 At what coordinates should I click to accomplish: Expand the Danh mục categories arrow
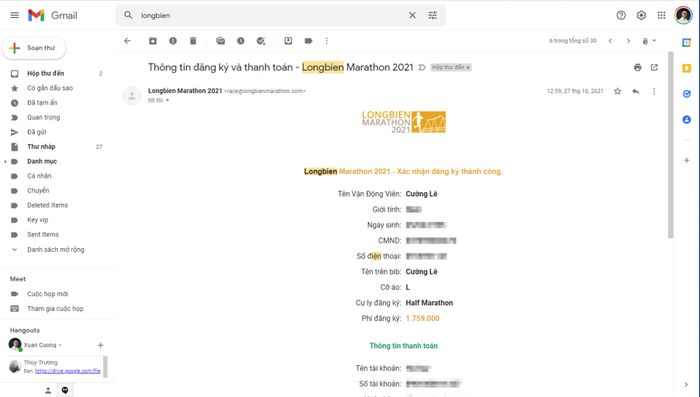pyautogui.click(x=5, y=161)
